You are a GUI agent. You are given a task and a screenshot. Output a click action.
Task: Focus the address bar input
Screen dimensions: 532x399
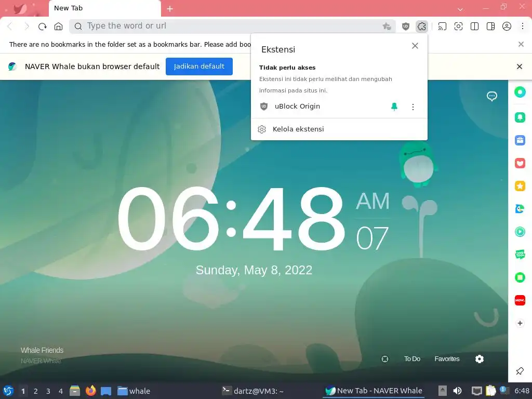click(x=232, y=26)
